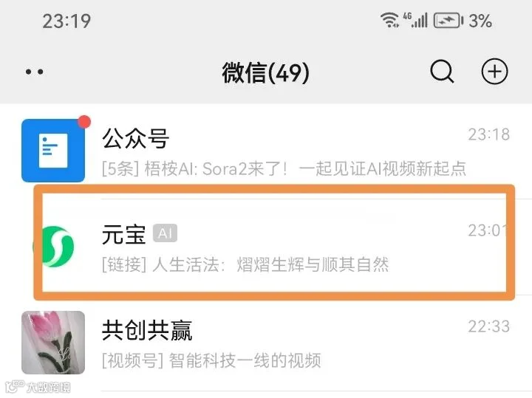The width and height of the screenshot is (532, 398).
Task: Tap the Sora2 message preview text
Action: pyautogui.click(x=284, y=168)
